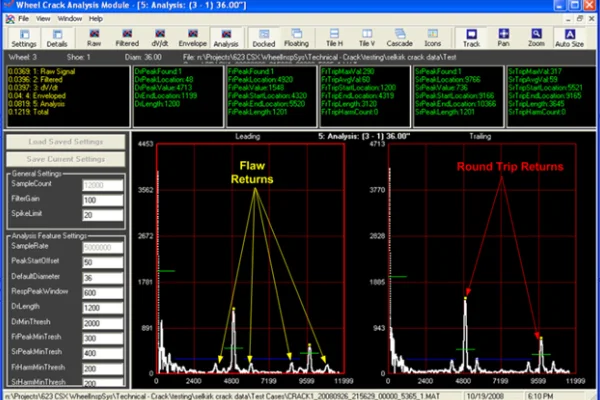This screenshot has width=600, height=400.
Task: Show the Raw signal view
Action: (94, 38)
